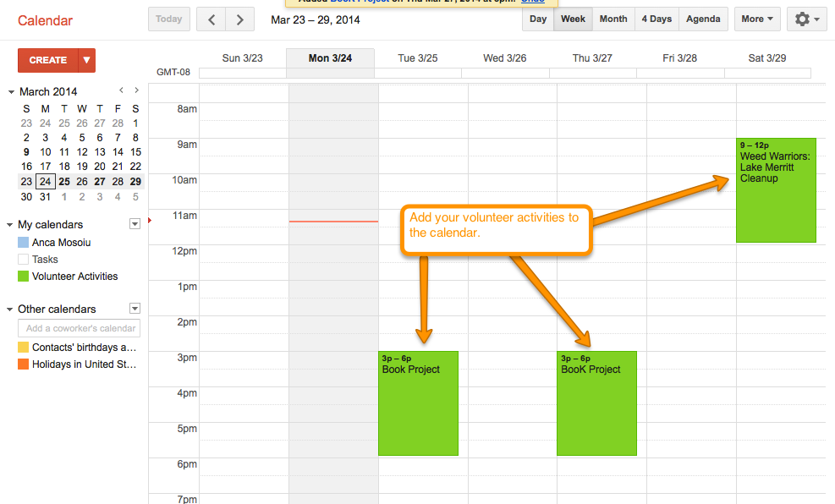Switch to Week view
Viewport: 835px width, 504px height.
[573, 19]
